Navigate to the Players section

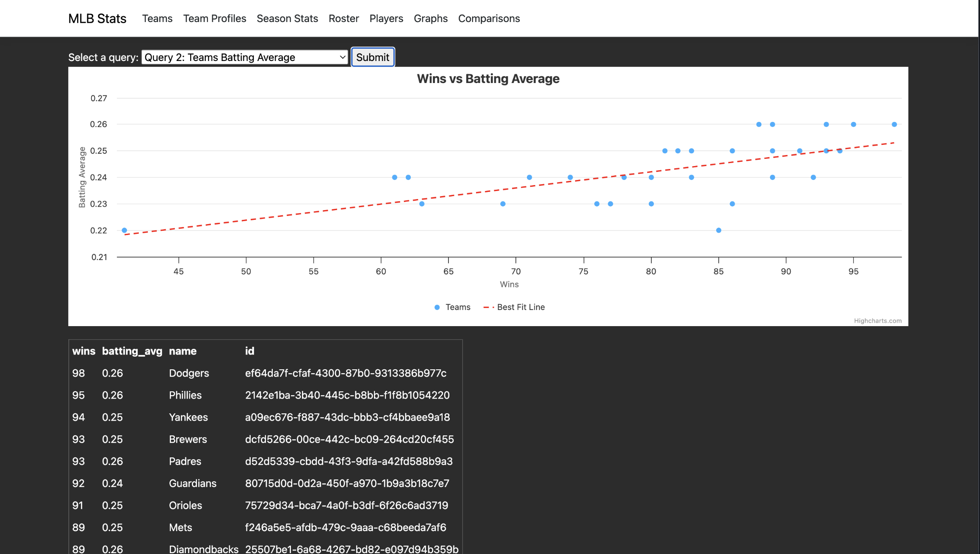[386, 18]
